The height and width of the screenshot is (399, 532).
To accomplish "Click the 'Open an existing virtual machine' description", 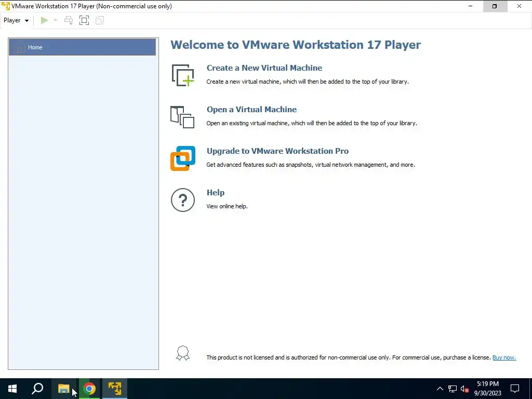I will point(312,123).
